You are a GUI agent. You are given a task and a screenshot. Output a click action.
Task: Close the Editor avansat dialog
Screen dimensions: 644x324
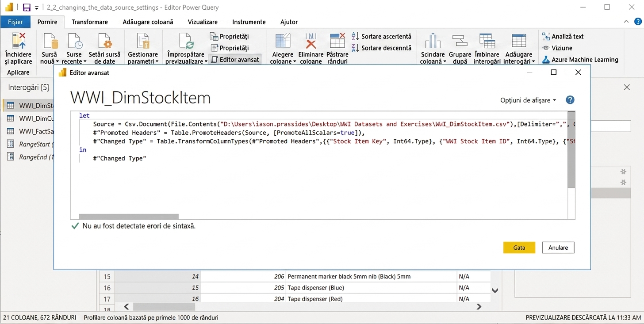click(x=578, y=72)
